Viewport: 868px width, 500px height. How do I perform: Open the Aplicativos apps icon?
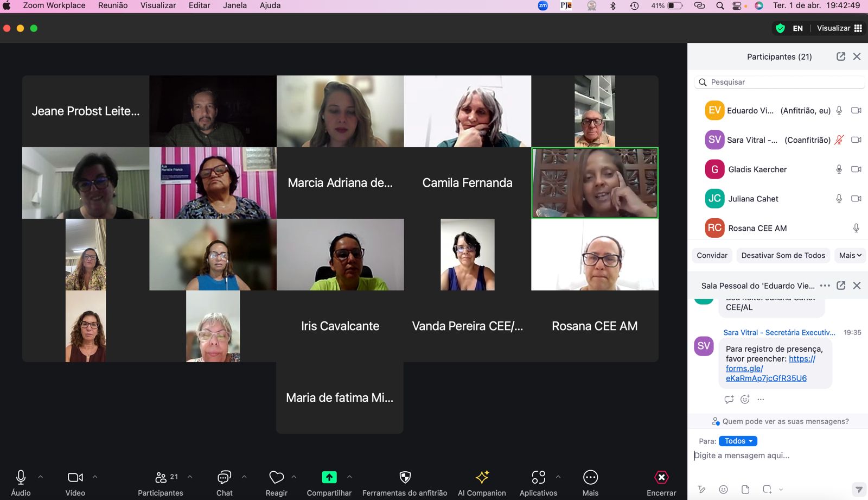click(x=538, y=477)
